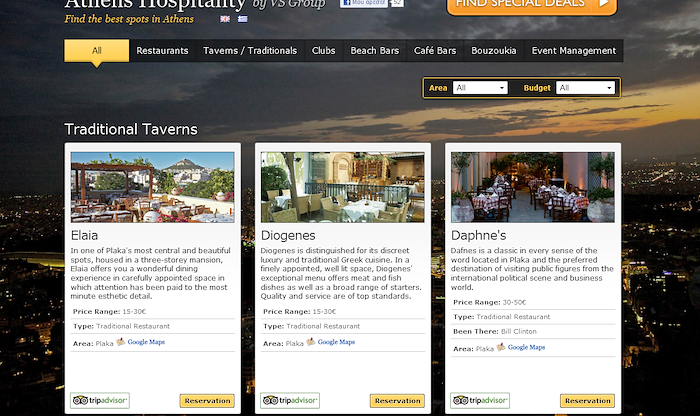Select the Taverns / Traditionals tab
The width and height of the screenshot is (700, 416).
[x=250, y=50]
